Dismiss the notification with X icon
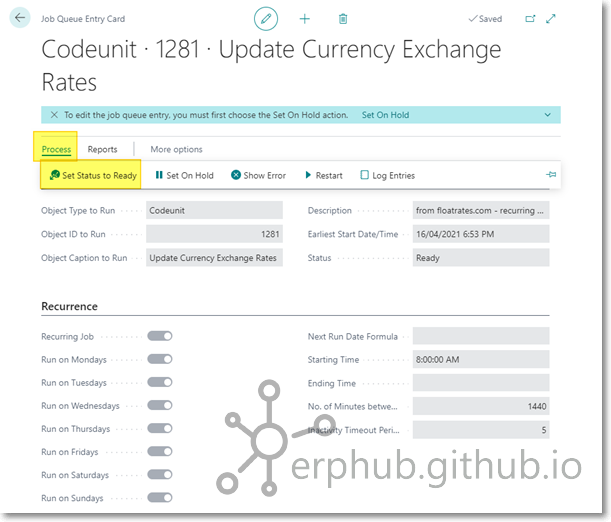 [x=53, y=115]
